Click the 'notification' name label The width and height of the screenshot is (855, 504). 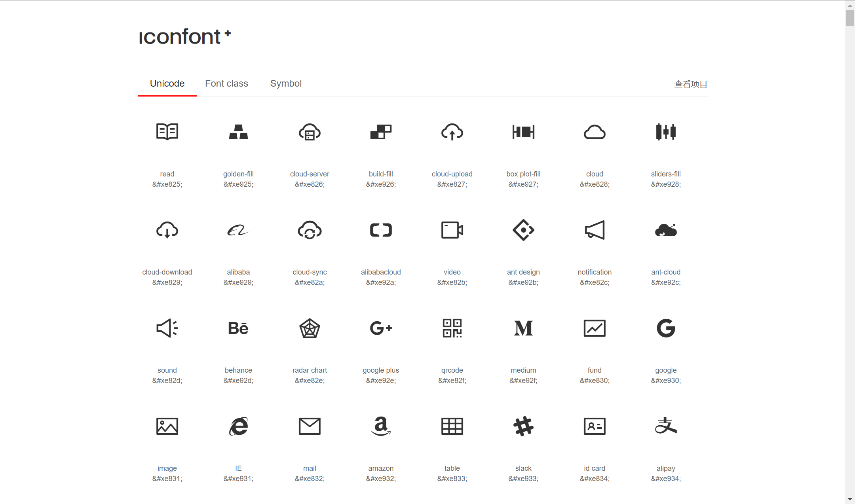(x=595, y=272)
